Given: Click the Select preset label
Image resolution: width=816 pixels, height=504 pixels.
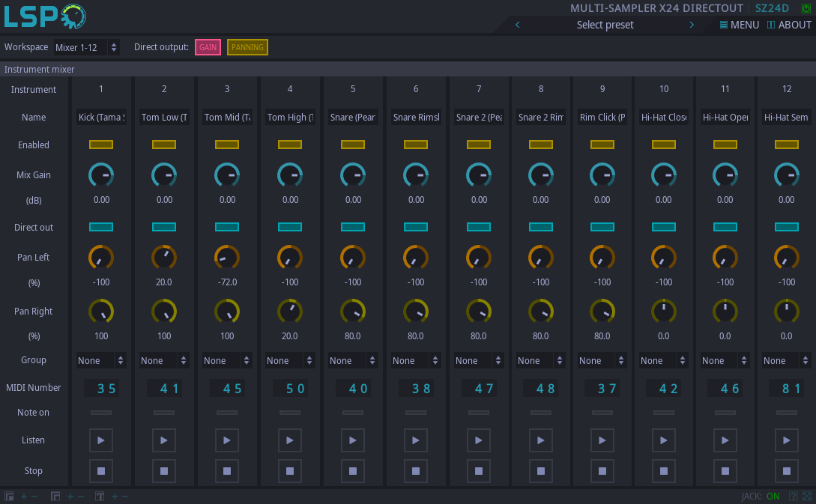Looking at the screenshot, I should (605, 25).
